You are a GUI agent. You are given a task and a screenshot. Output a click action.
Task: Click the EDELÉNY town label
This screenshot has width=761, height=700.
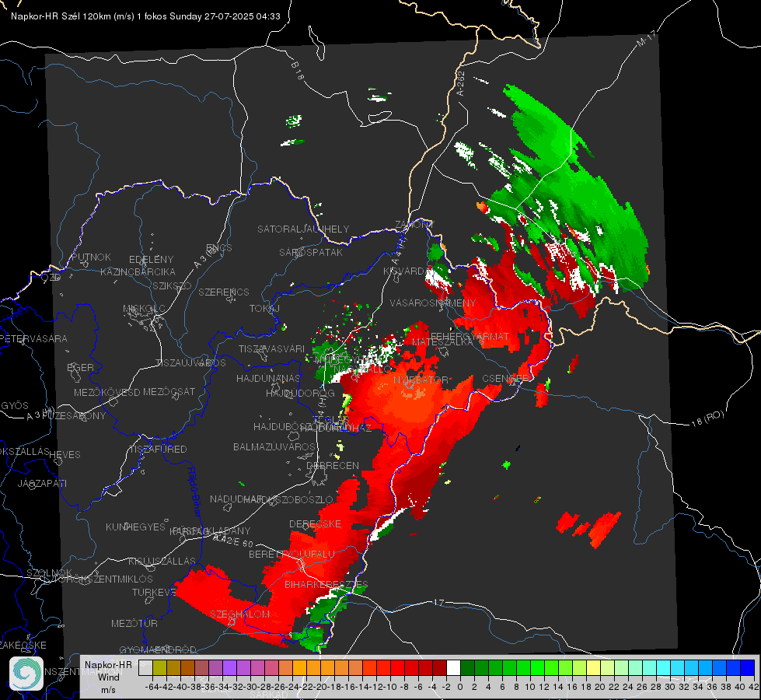[151, 260]
